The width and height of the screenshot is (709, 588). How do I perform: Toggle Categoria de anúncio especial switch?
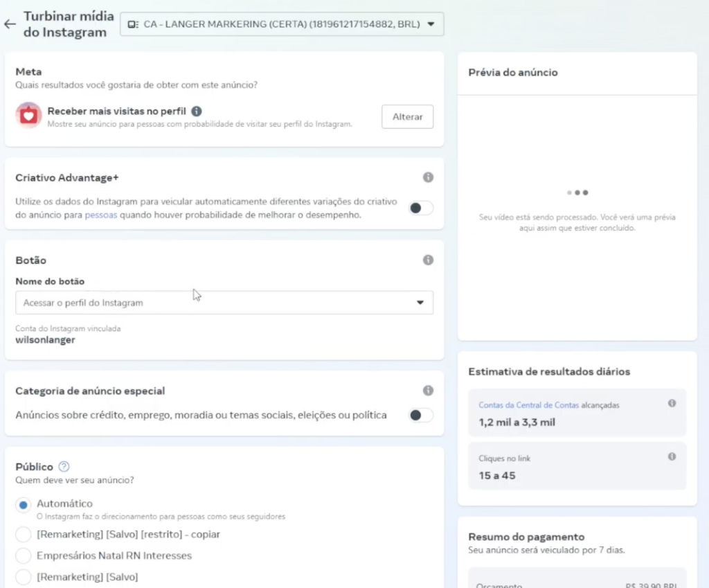[x=420, y=416]
